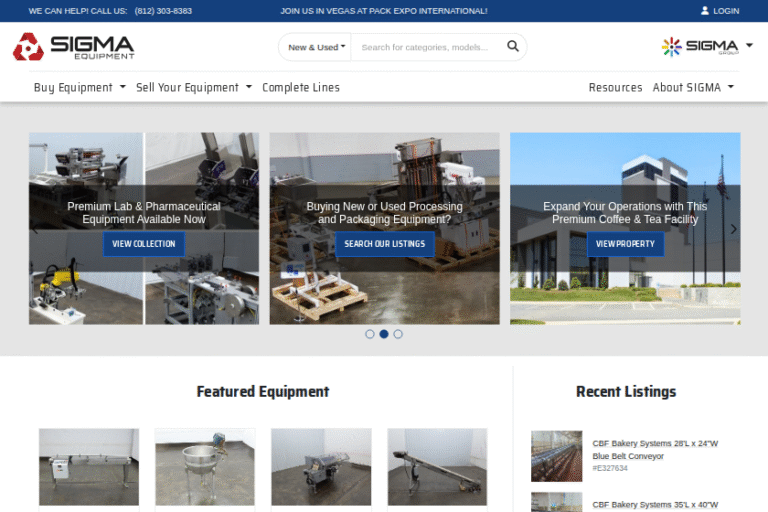Expand the Sell Your Equipment menu
The width and height of the screenshot is (768, 512).
194,87
